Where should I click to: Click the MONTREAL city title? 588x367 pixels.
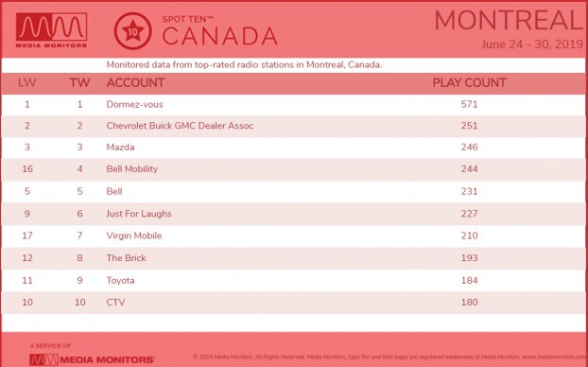coord(509,20)
